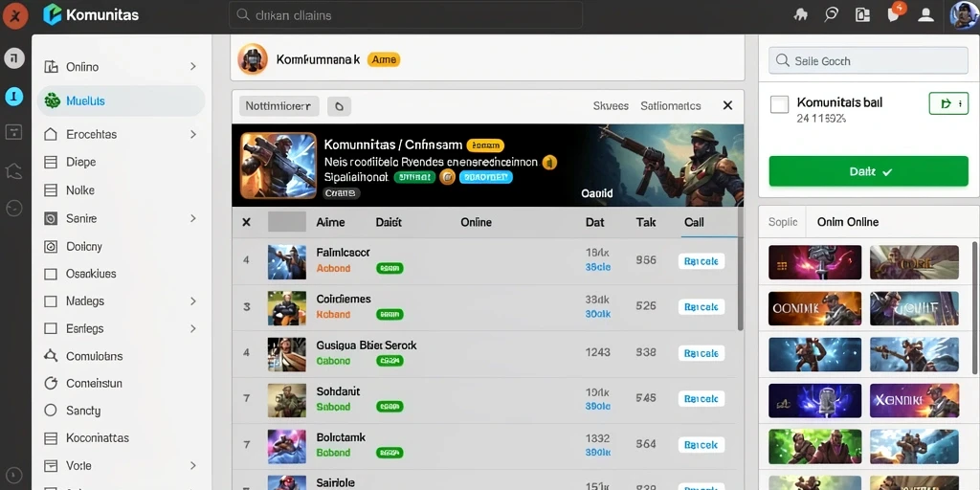Click Raicele button in Colrdiemes row
The image size is (980, 490).
702,307
